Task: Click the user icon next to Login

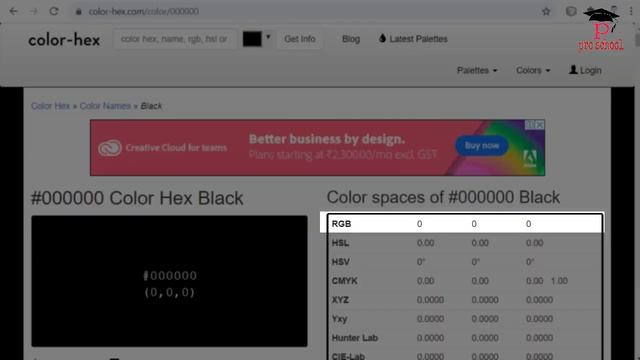Action: pyautogui.click(x=573, y=70)
